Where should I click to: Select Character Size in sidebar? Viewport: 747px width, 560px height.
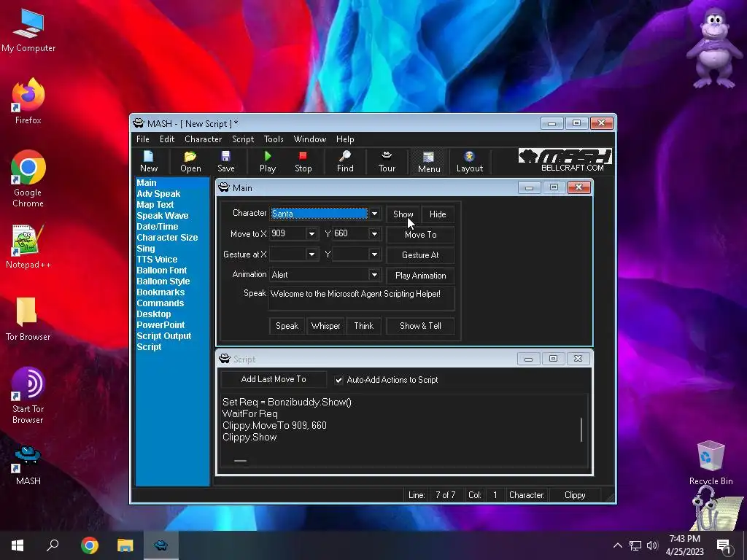[167, 238]
